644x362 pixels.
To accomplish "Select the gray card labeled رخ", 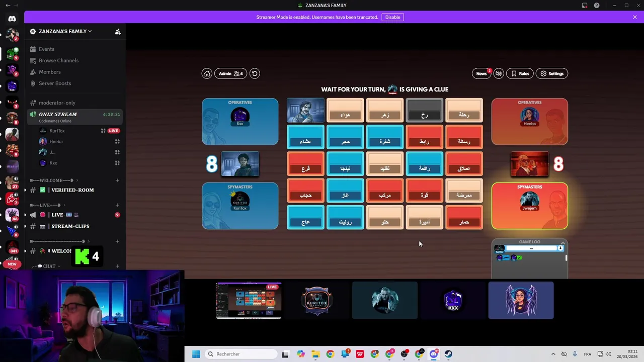I will (x=425, y=111).
